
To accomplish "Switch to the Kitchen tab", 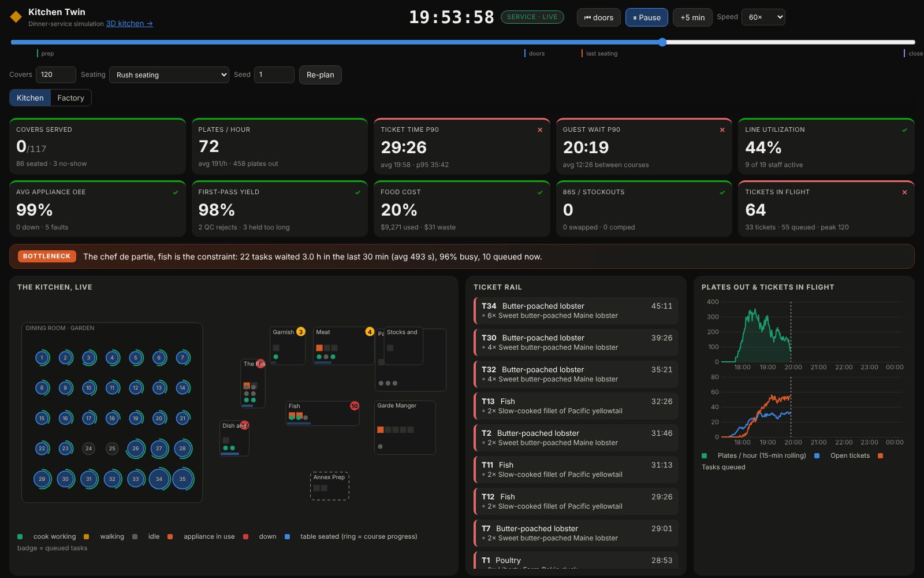I will (30, 98).
